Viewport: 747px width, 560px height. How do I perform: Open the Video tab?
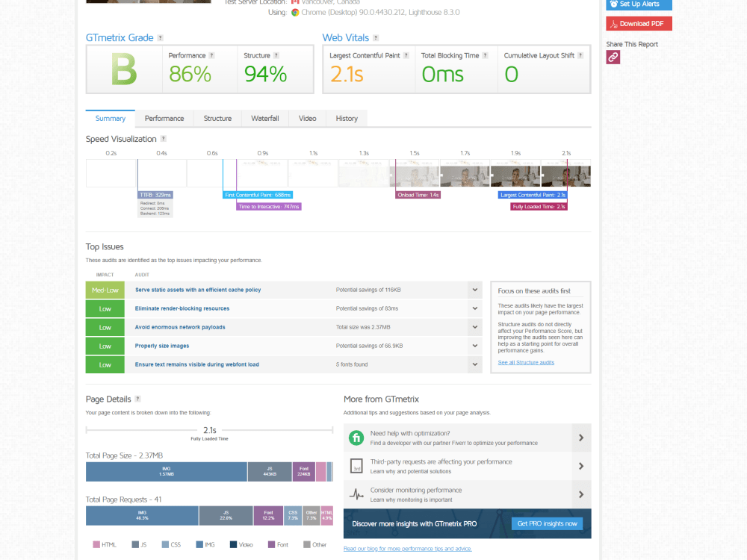pyautogui.click(x=307, y=119)
